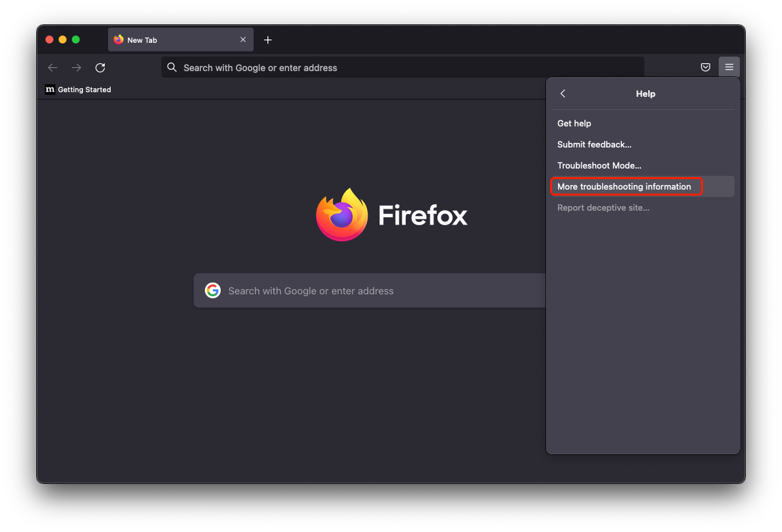Choose Get help from Help menu

pos(643,123)
